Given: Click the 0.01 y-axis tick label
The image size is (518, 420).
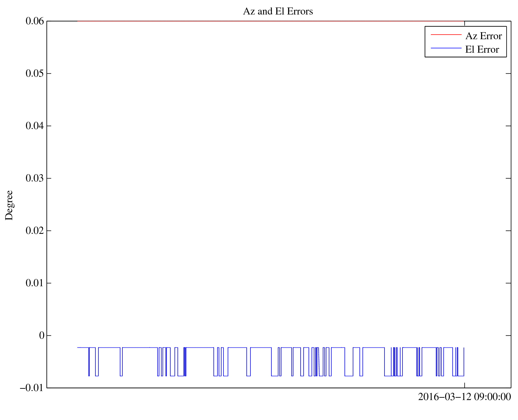Looking at the screenshot, I should [x=34, y=283].
